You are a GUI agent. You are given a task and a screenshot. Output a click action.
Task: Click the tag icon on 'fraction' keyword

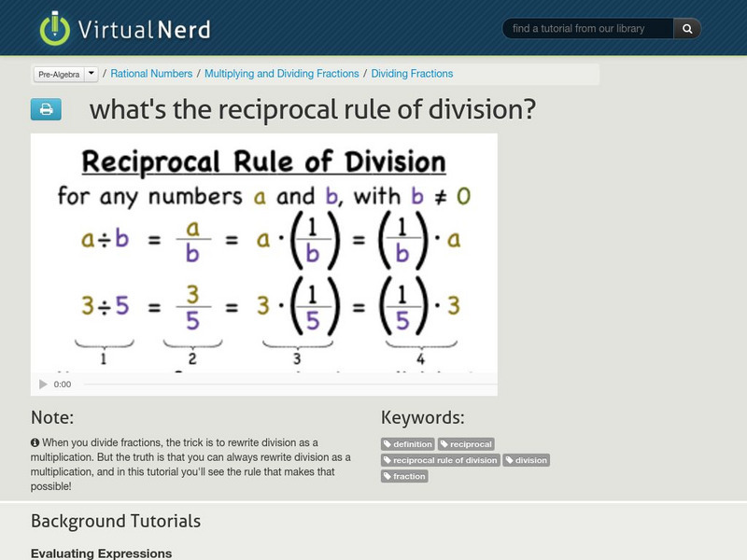388,476
